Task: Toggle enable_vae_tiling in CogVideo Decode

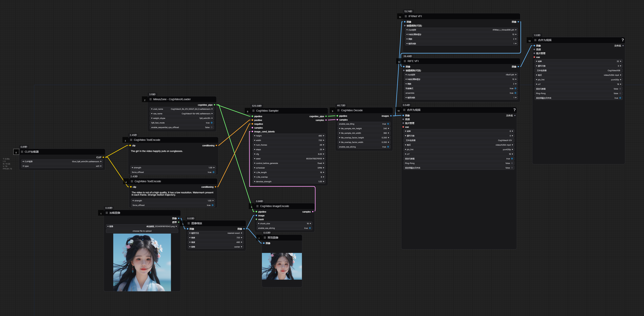Action: point(388,124)
